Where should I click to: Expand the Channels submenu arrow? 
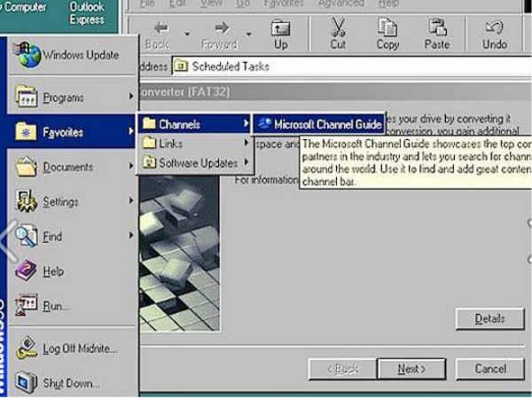click(x=246, y=123)
